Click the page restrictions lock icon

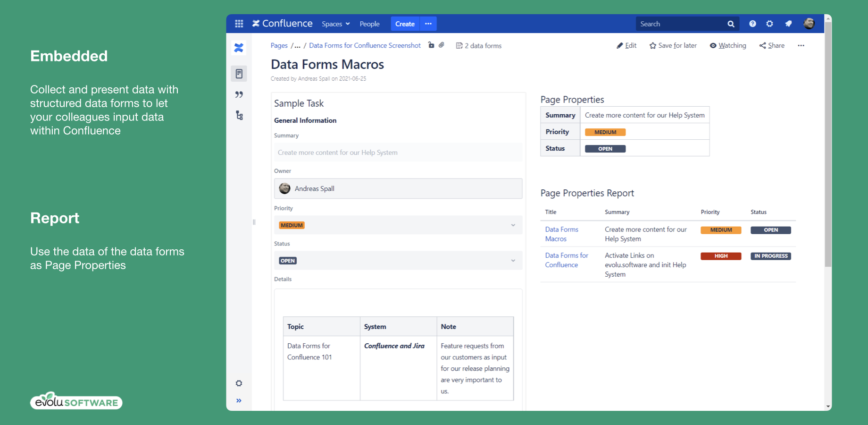click(431, 45)
